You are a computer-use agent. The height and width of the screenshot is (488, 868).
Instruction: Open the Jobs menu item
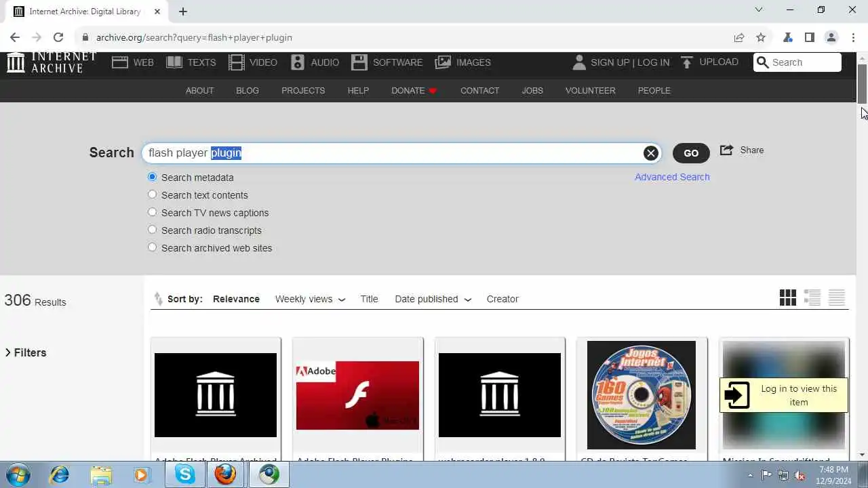532,90
